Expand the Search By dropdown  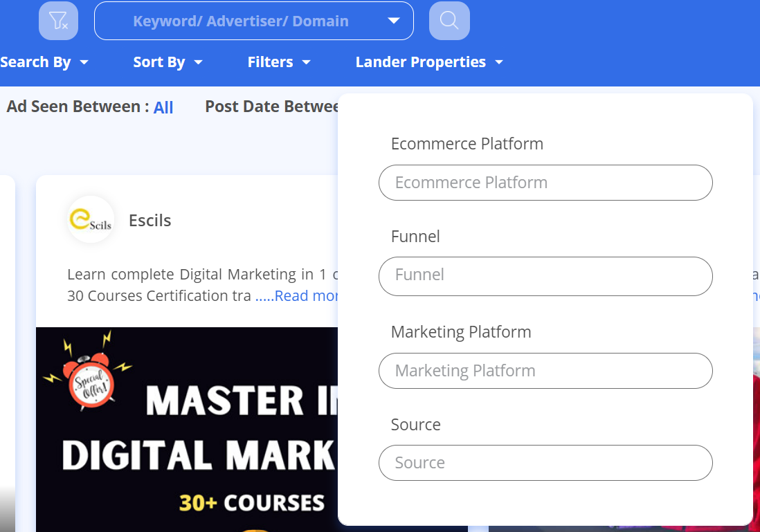44,62
